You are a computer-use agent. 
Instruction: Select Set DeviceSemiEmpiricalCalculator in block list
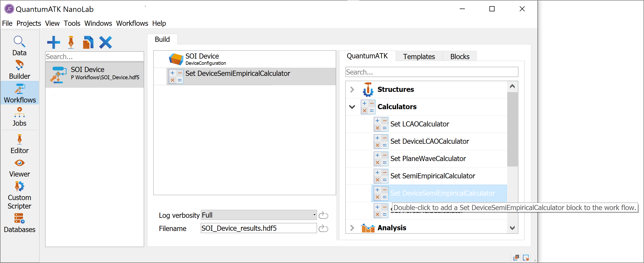pyautogui.click(x=439, y=193)
